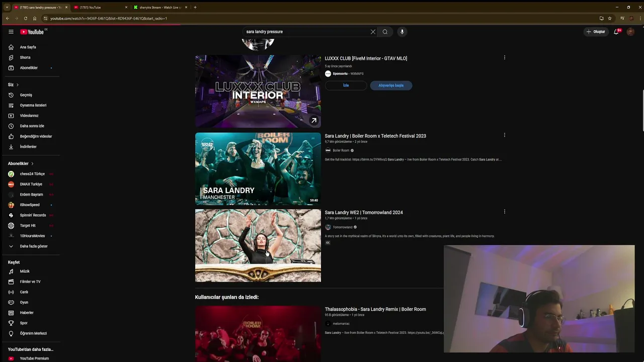
Task: Click the İzle button on the ad
Action: pyautogui.click(x=346, y=85)
